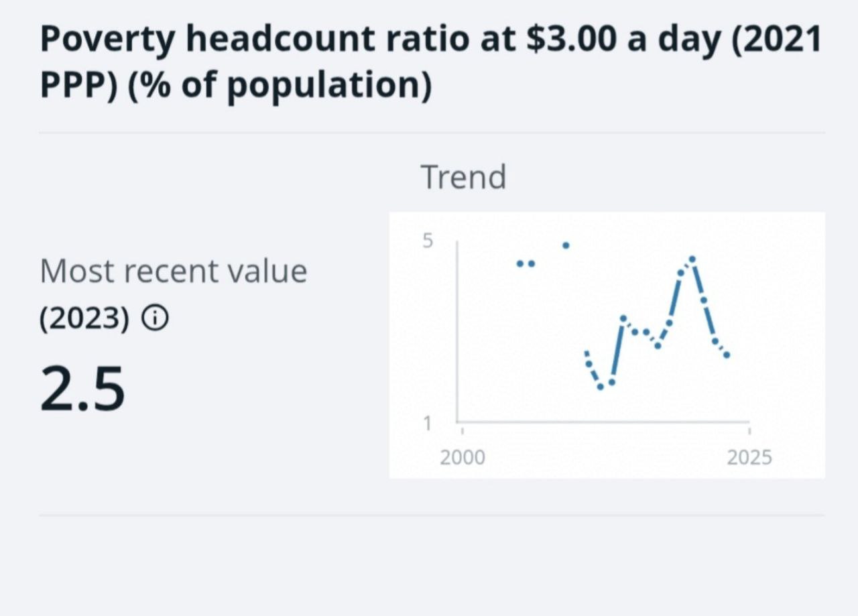Click the second dot of the left pair

[532, 263]
